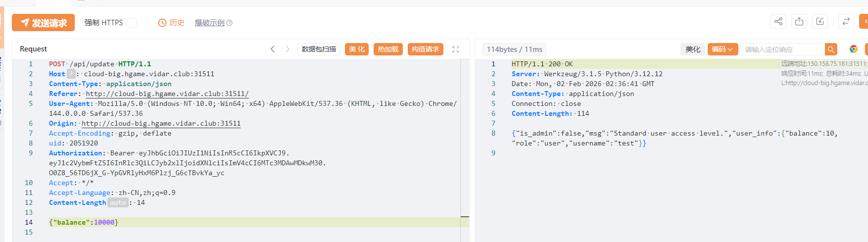Click the auto tag beside Content-Length
The height and width of the screenshot is (242, 868).
[118, 202]
